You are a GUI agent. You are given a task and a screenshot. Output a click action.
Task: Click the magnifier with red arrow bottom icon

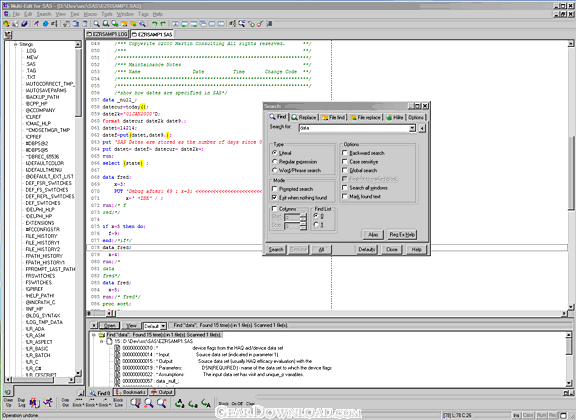pos(149,403)
